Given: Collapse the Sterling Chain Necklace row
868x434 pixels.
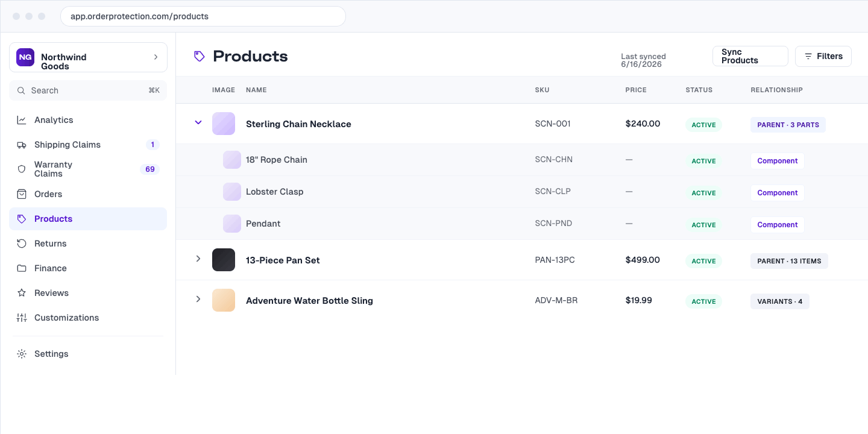Looking at the screenshot, I should pyautogui.click(x=198, y=122).
